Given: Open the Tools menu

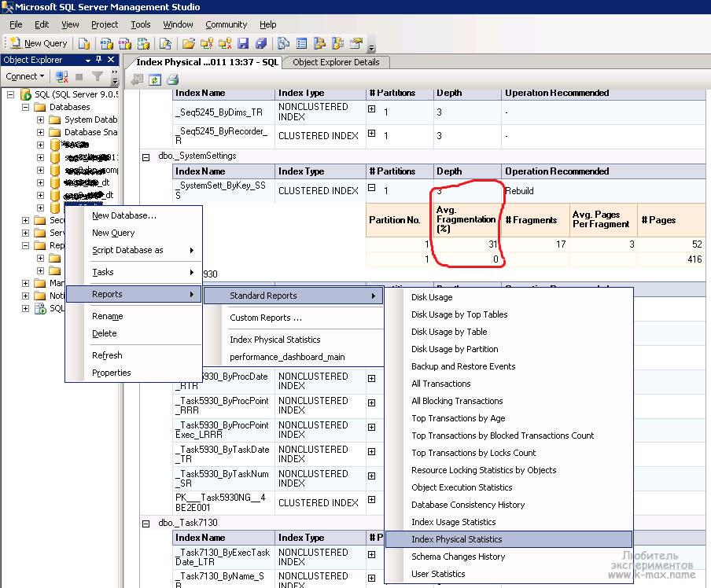Looking at the screenshot, I should 141,24.
